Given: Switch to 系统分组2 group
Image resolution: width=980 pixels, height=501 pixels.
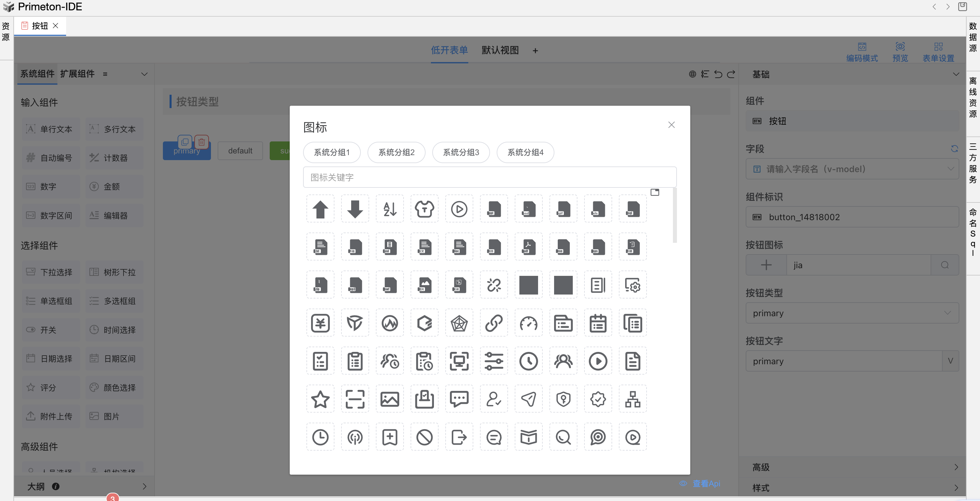Looking at the screenshot, I should click(396, 152).
